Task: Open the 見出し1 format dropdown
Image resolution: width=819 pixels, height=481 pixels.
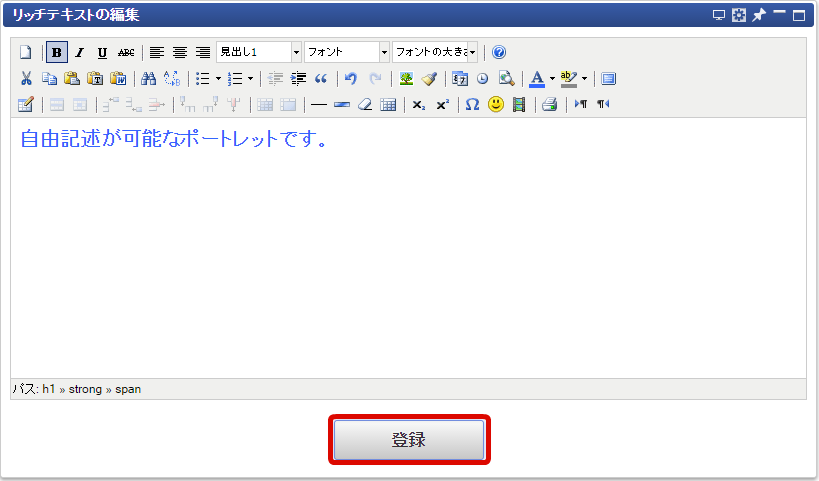Action: coord(259,52)
